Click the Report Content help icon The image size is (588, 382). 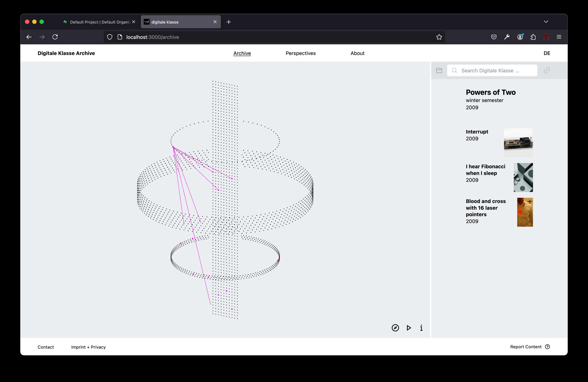[x=547, y=347]
